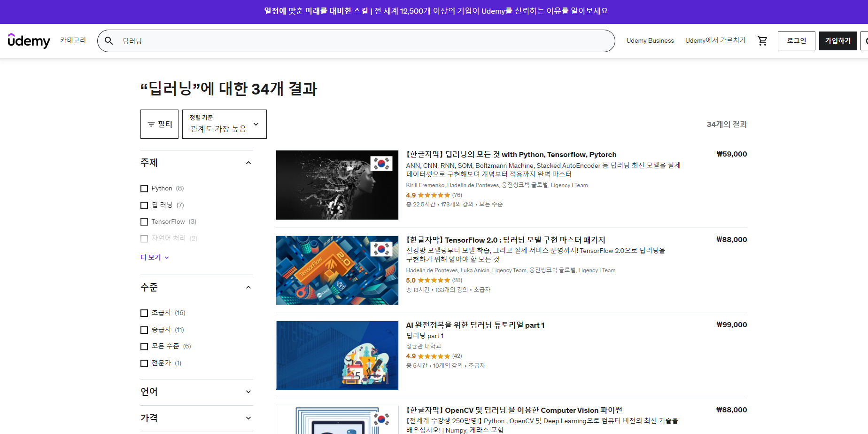Tick the 딥 러닝 topic checkbox
868x434 pixels.
[144, 205]
